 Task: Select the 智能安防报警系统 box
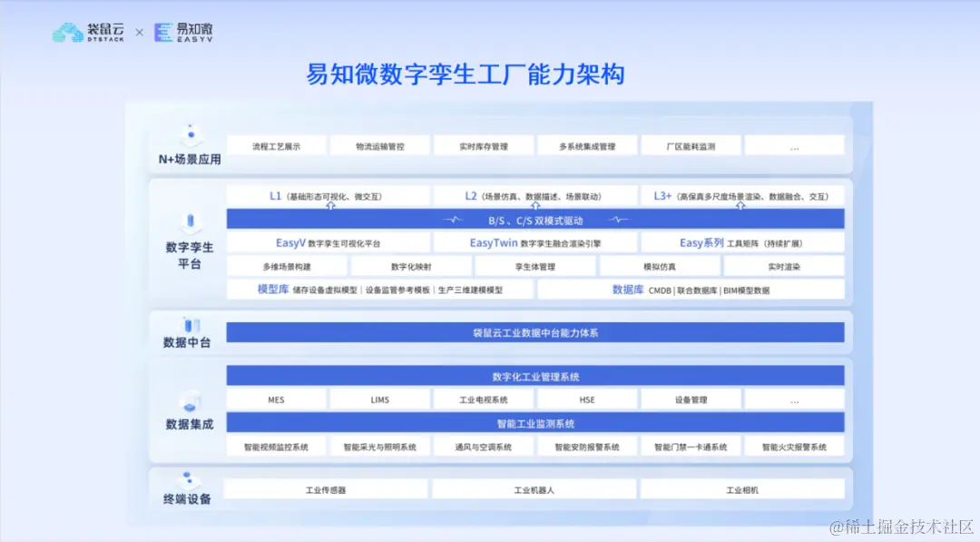point(587,447)
